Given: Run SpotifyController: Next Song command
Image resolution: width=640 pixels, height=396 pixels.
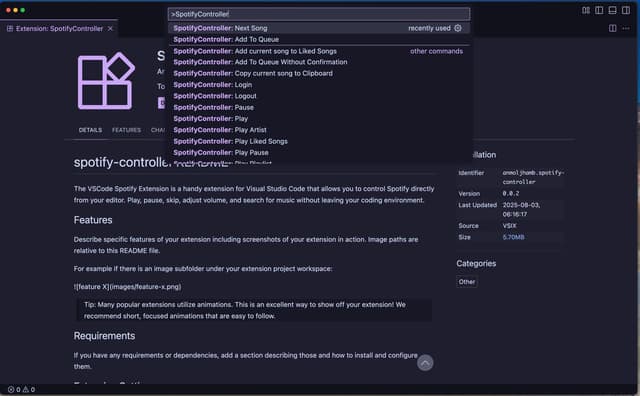Looking at the screenshot, I should click(319, 28).
